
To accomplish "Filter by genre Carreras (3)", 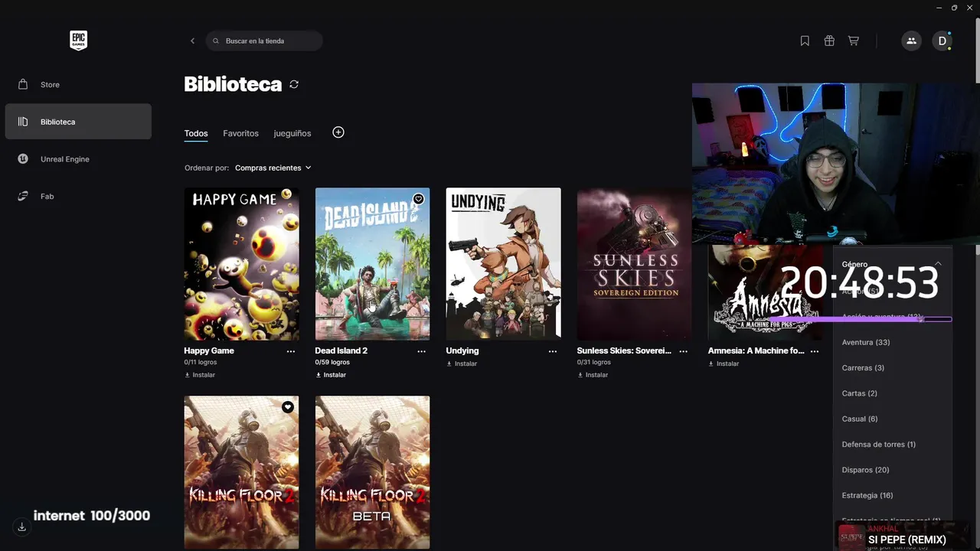I will coord(863,368).
